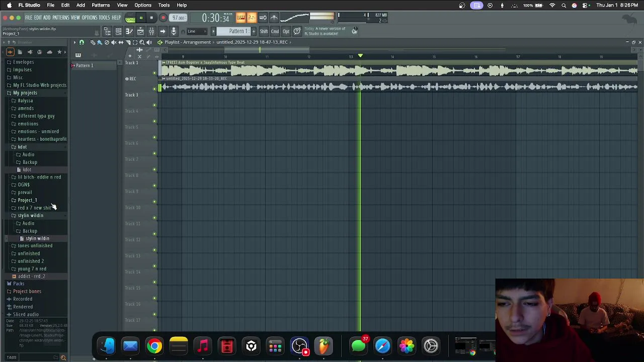Click the playhead marker on the timeline
644x362 pixels.
point(360,55)
